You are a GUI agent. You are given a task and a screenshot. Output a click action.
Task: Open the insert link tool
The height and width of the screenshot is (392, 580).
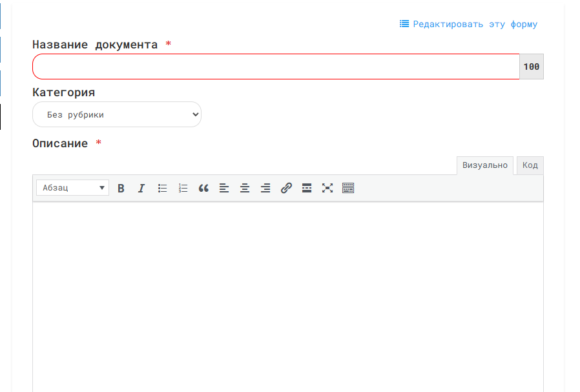tap(286, 189)
